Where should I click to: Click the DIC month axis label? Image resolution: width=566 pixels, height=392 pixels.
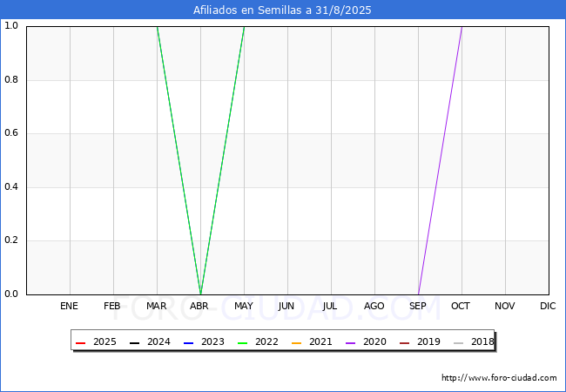[548, 306]
